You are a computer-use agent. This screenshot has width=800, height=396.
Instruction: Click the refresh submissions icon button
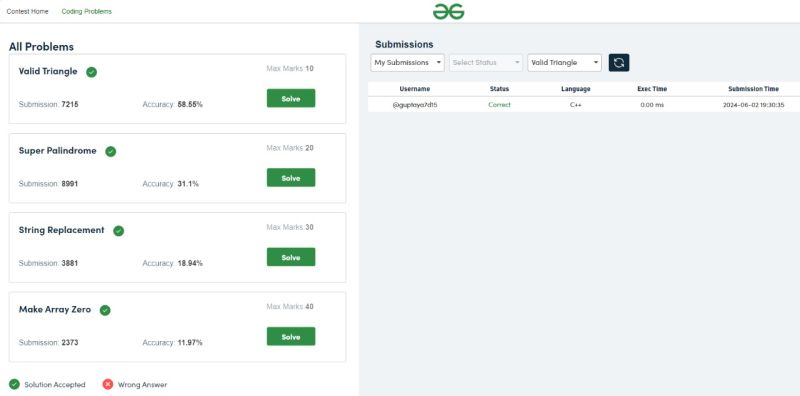[x=619, y=63]
